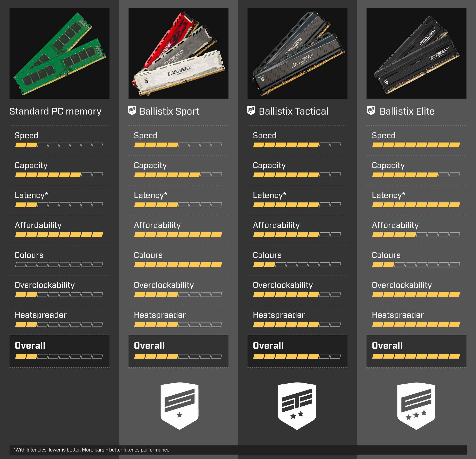Click the Overclockability label under Ballistix Elite
The height and width of the screenshot is (459, 476).
click(x=402, y=285)
